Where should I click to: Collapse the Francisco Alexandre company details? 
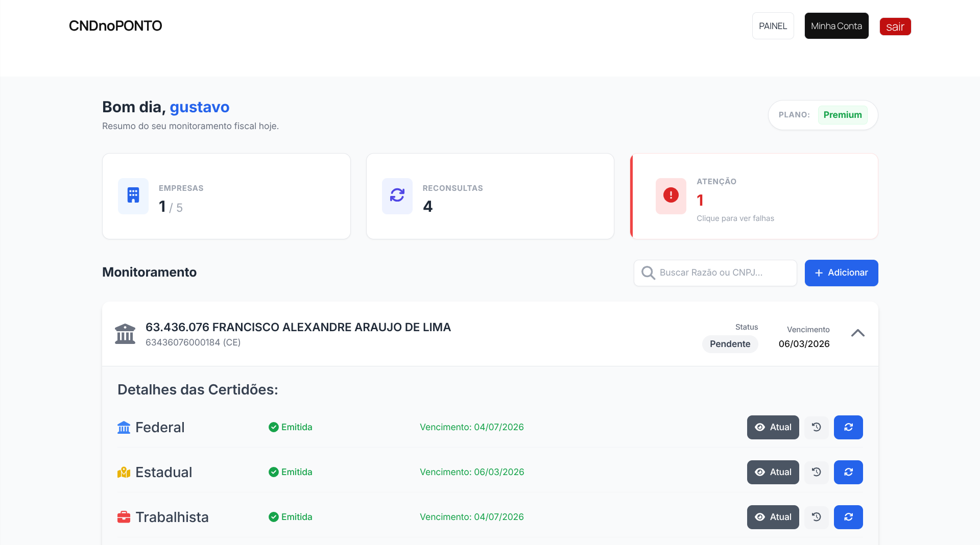(x=857, y=333)
